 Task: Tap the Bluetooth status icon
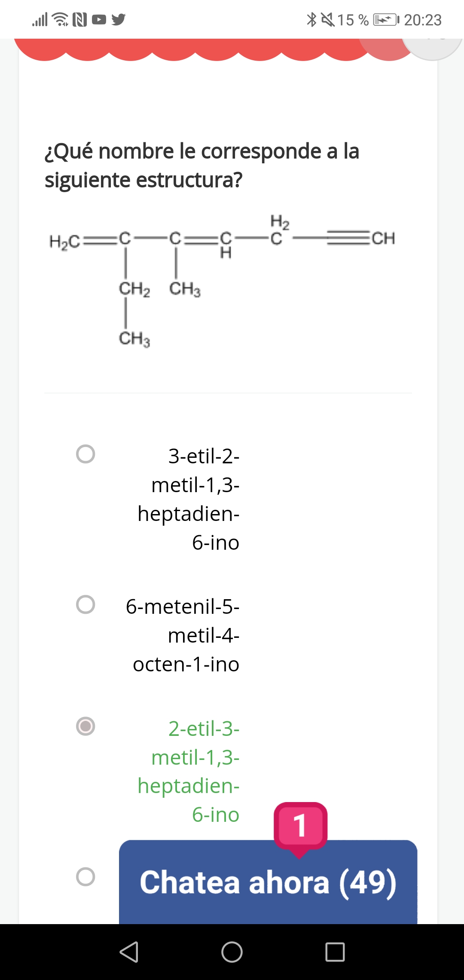(311, 20)
